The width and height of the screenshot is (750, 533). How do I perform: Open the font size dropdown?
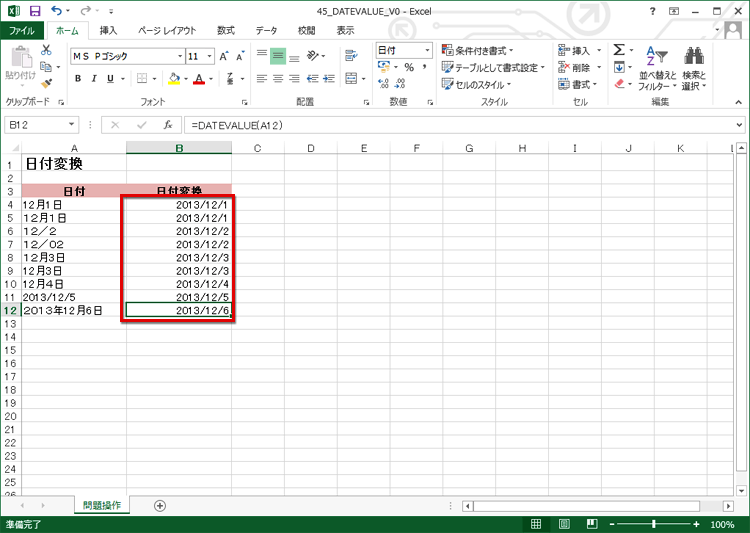[x=209, y=56]
